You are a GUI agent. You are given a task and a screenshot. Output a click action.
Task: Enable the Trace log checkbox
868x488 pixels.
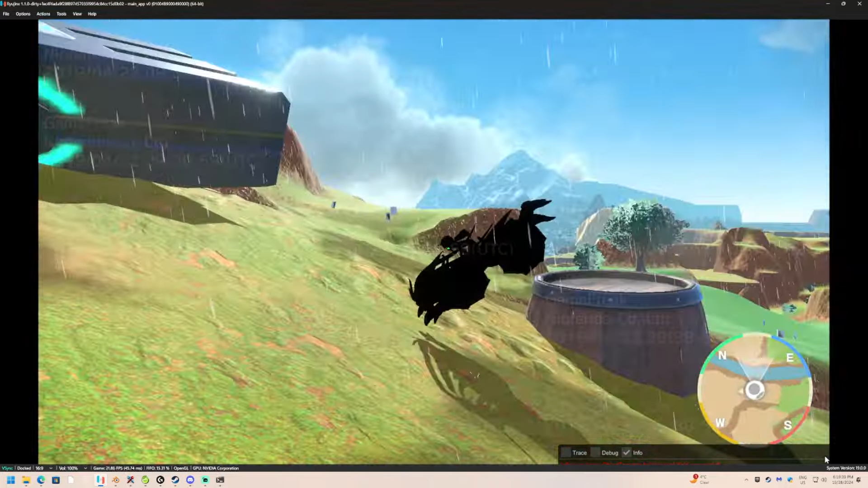566,452
